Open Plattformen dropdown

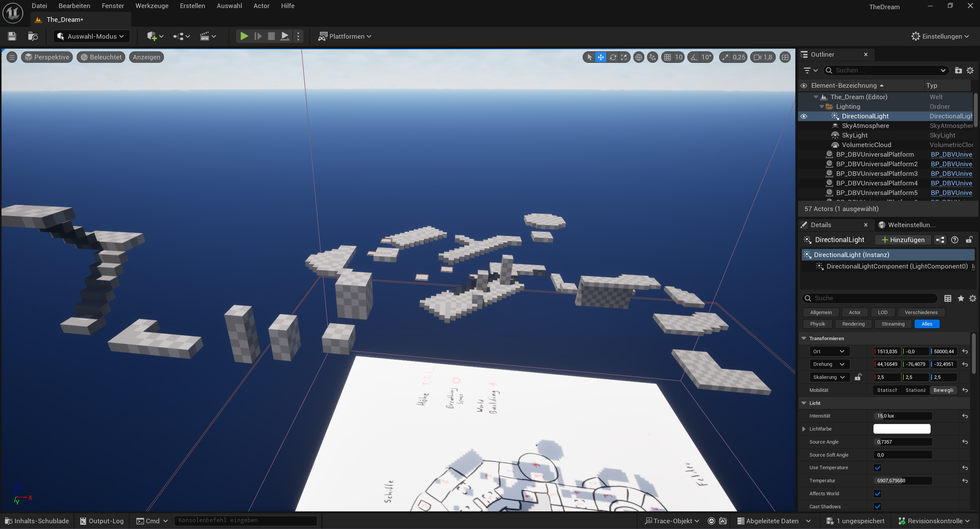pos(344,36)
